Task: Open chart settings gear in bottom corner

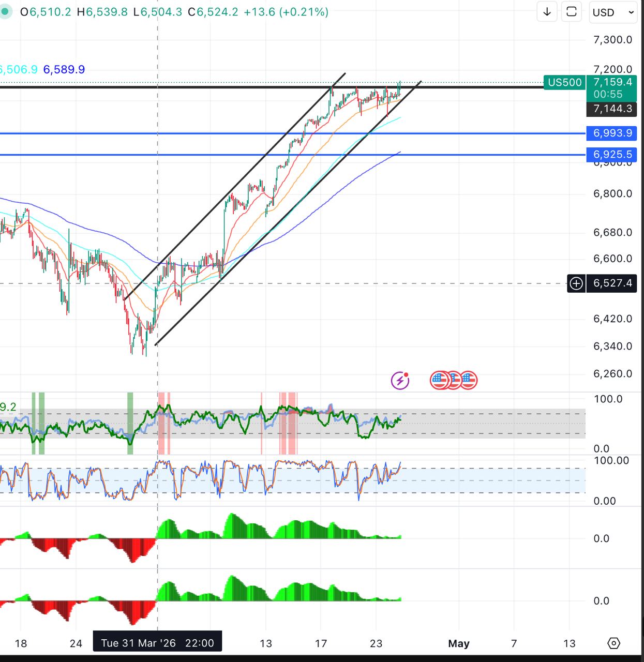Action: click(x=613, y=643)
